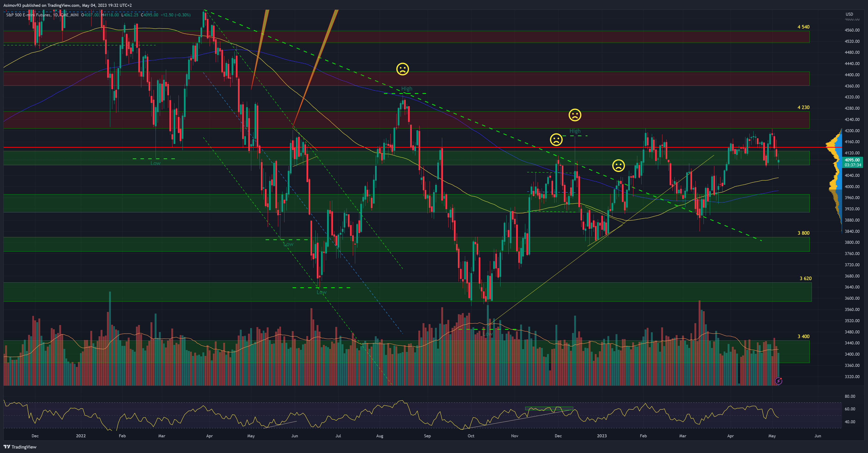
Task: Click the yellow 3 620 level label
Action: coord(805,278)
